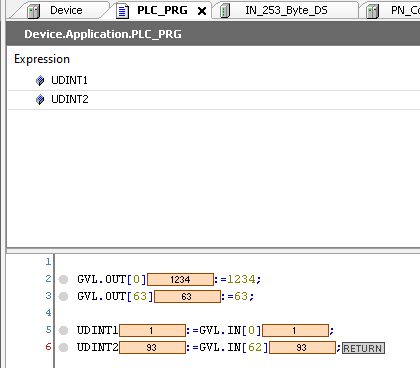The width and height of the screenshot is (420, 368).
Task: Toggle breakpoint on code line 6
Action: click(x=63, y=348)
